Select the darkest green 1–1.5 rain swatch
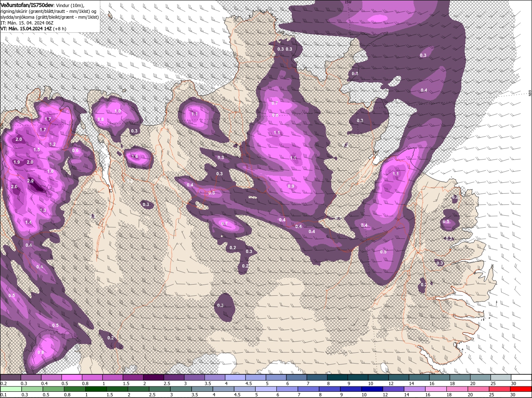 click(x=96, y=389)
